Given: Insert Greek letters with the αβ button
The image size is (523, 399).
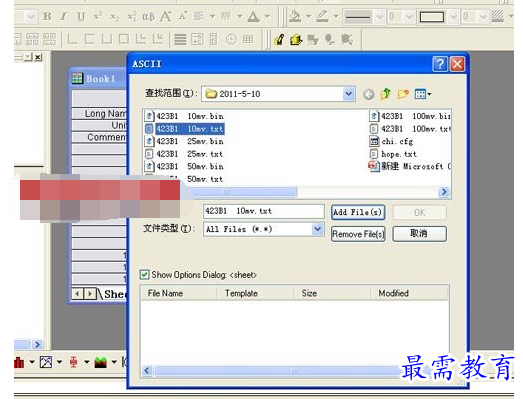Looking at the screenshot, I should [149, 16].
